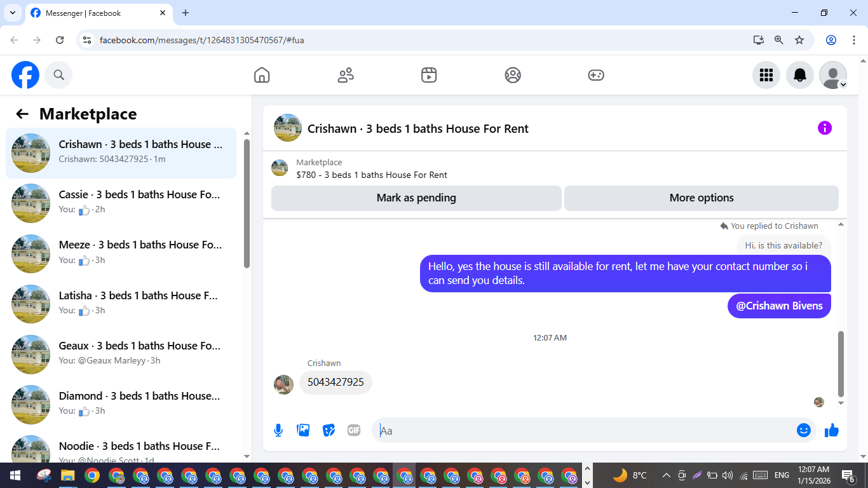Open the Meeze conversation
Image resolution: width=868 pixels, height=488 pixels.
[121, 254]
